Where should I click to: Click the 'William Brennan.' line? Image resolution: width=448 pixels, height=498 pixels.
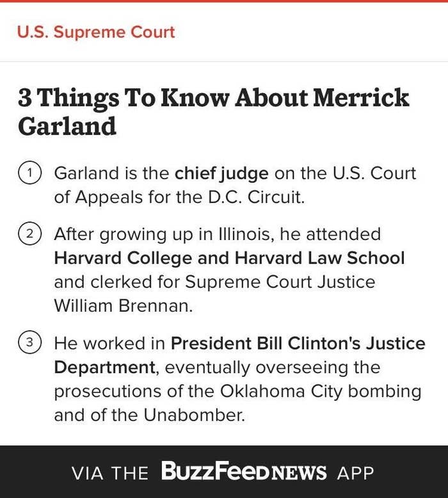pyautogui.click(x=124, y=306)
